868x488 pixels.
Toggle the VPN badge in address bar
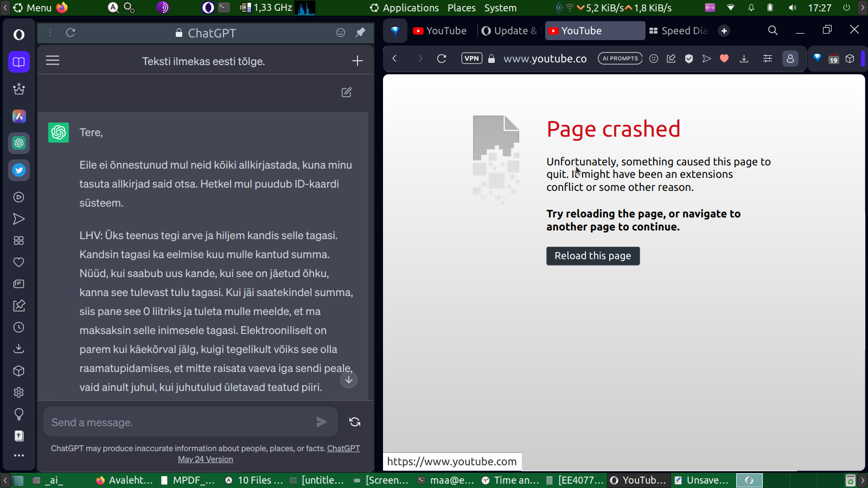(x=472, y=59)
